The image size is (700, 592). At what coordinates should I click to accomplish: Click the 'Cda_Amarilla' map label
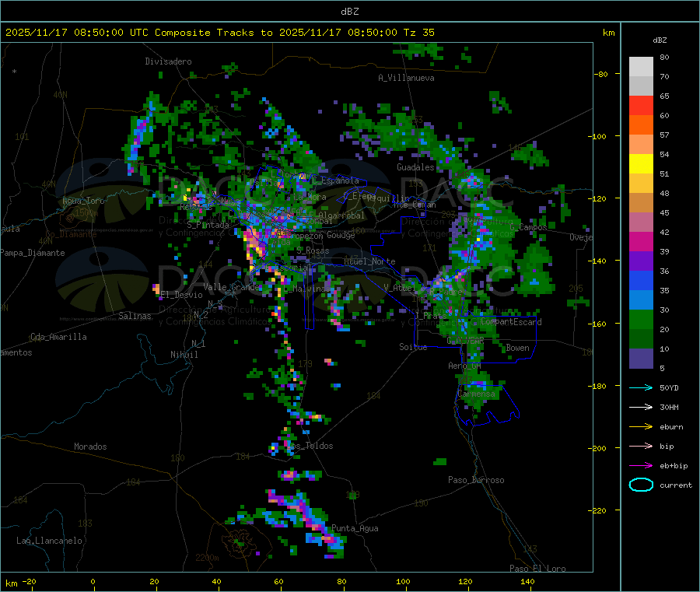58,337
